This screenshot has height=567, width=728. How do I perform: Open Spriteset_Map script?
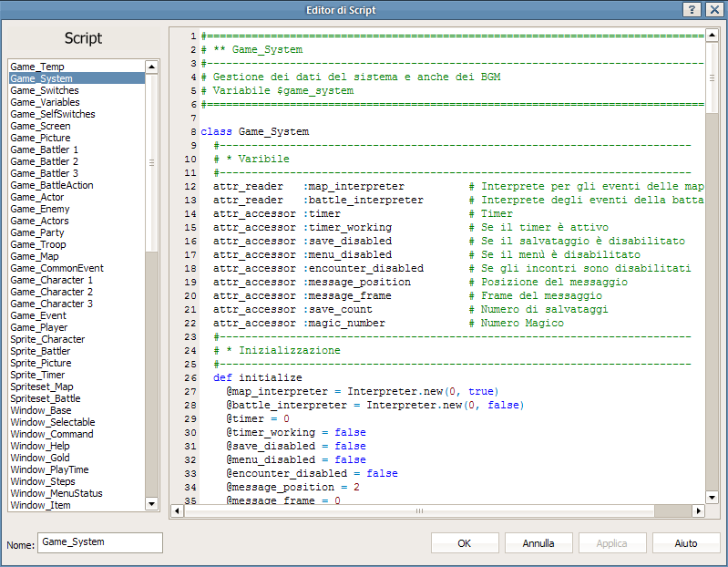77,387
